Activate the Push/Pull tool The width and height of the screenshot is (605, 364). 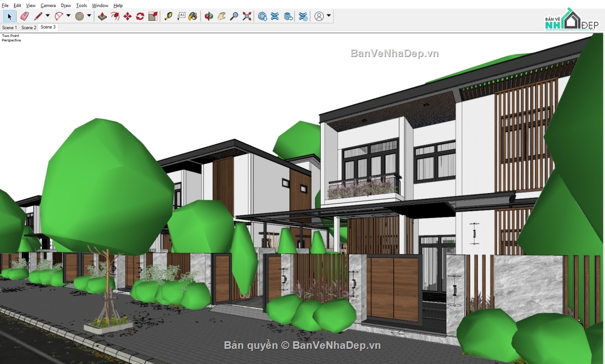tap(101, 16)
